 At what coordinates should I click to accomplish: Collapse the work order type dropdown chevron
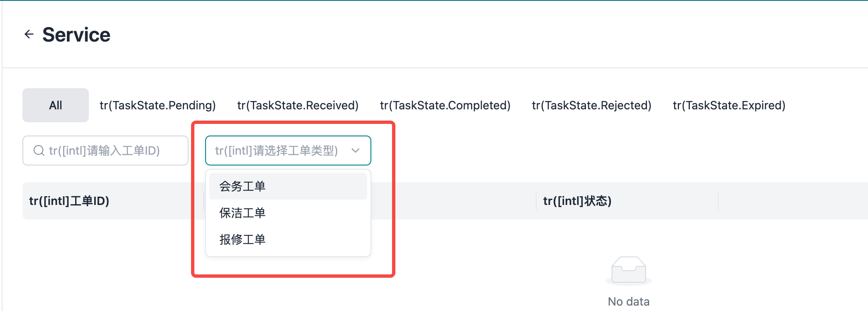(x=356, y=151)
